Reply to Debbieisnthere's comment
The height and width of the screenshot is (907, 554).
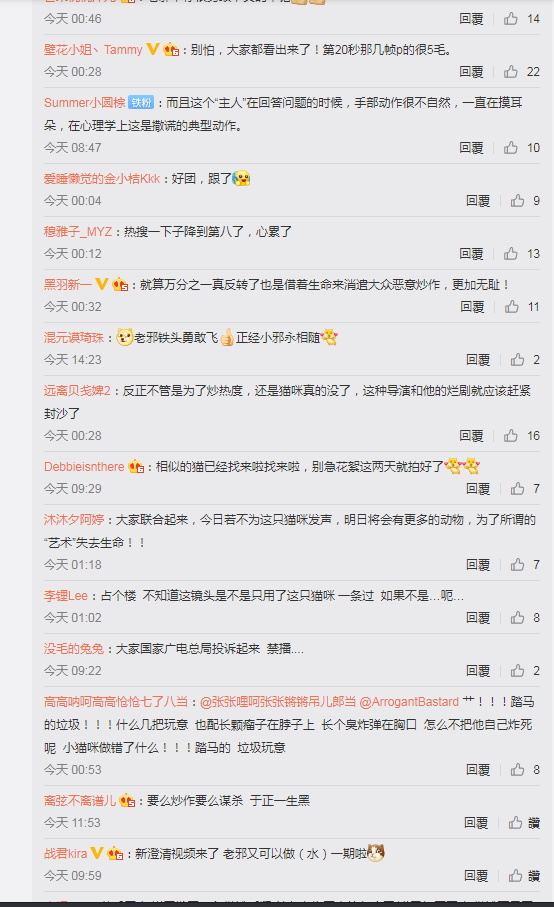point(478,489)
